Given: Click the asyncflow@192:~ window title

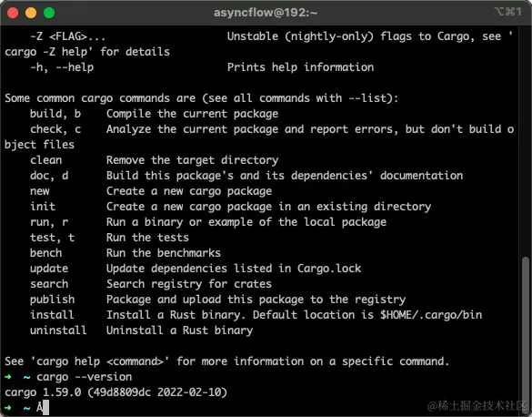Looking at the screenshot, I should (266, 13).
